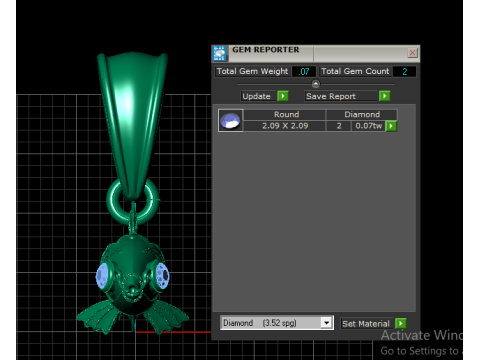Screen dimensions: 480x360
Task: Click green arrow beside 0.07tw gem row
Action: [x=391, y=126]
